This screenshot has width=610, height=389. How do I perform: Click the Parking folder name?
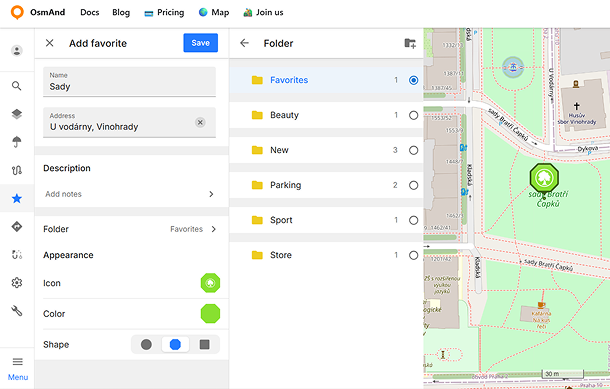click(286, 185)
